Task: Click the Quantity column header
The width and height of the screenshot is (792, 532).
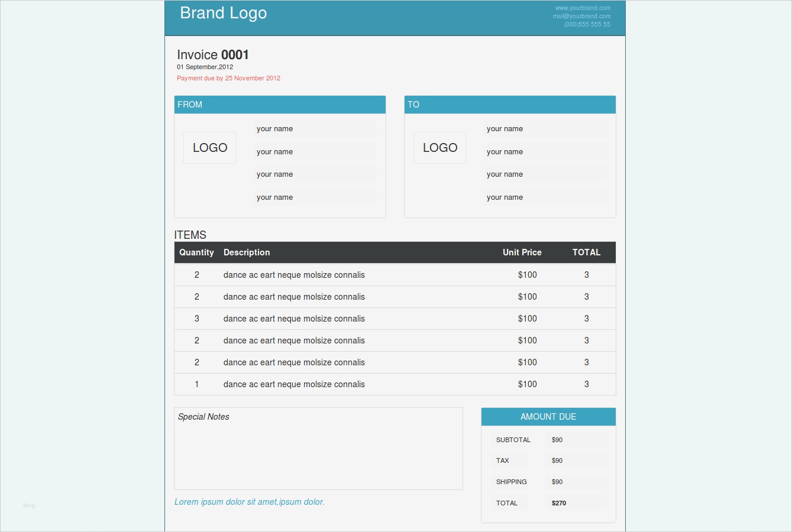Action: coord(196,252)
